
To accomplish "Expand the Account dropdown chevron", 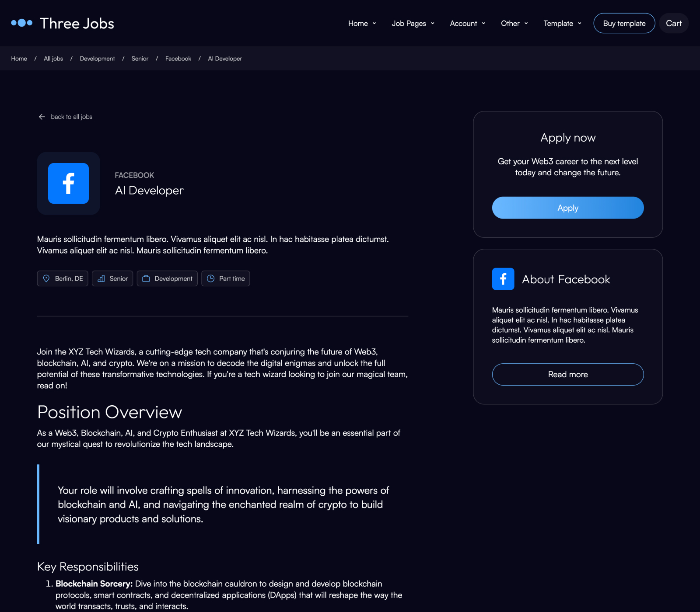I will pos(483,24).
